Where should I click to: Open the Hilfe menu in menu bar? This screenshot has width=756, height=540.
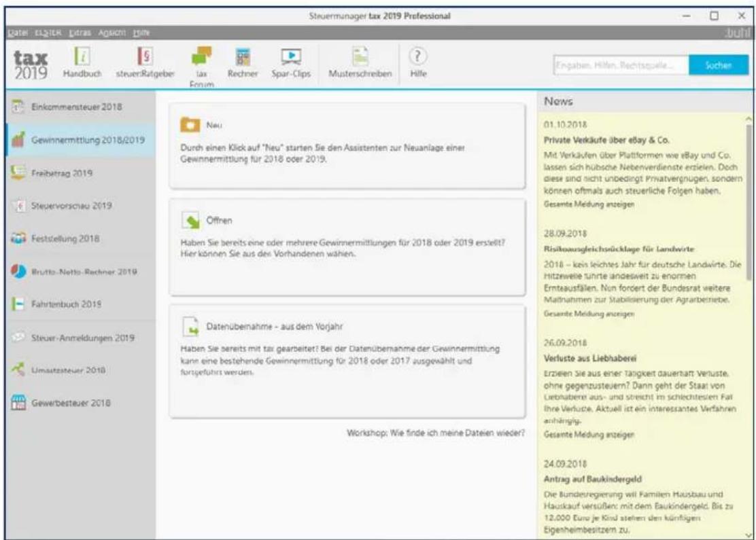141,33
